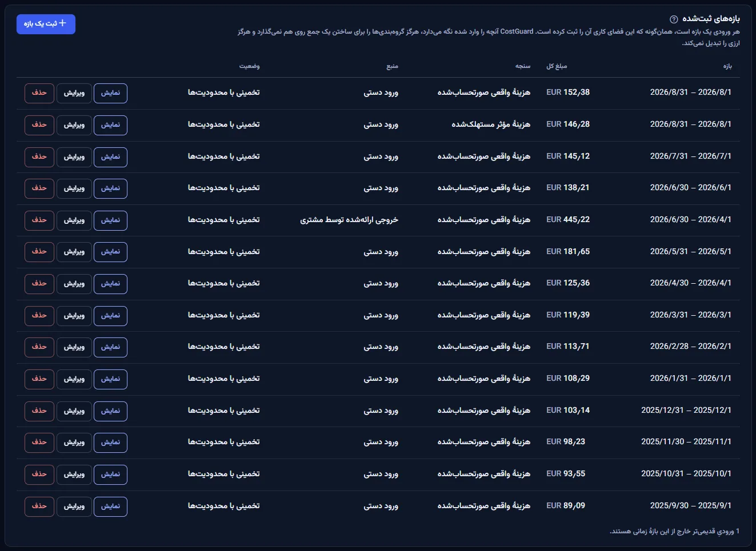Show the EUR 138,21 entry
The image size is (756, 551).
110,188
